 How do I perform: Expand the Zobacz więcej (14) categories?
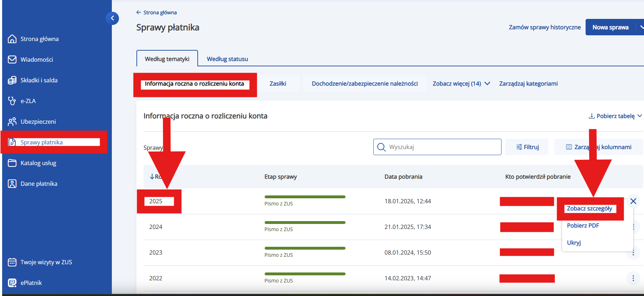point(461,83)
